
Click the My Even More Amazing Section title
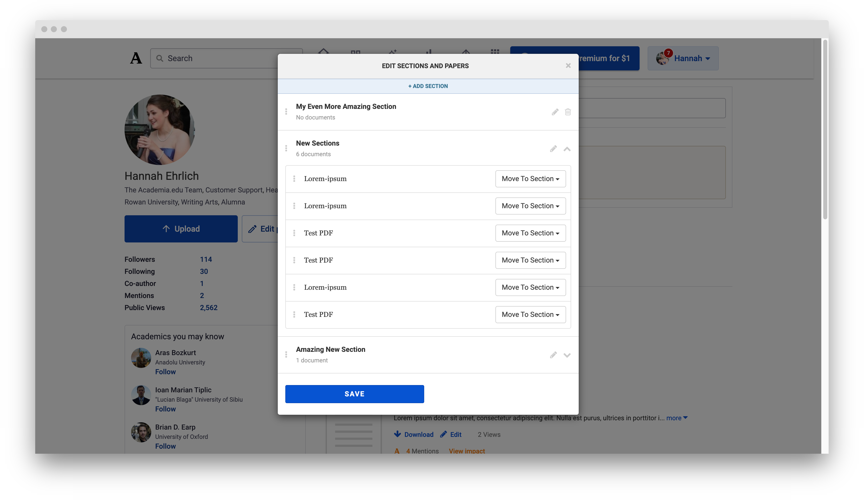pyautogui.click(x=346, y=107)
